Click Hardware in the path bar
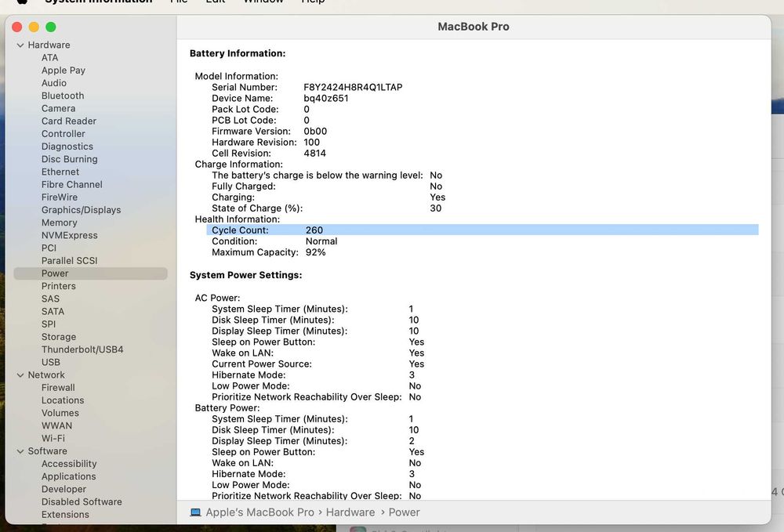The width and height of the screenshot is (784, 532). click(350, 512)
